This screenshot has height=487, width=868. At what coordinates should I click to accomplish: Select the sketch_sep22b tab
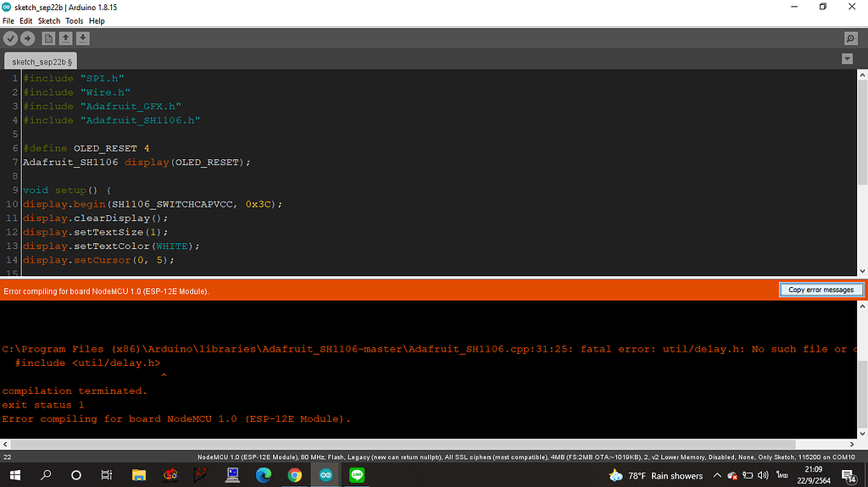41,61
